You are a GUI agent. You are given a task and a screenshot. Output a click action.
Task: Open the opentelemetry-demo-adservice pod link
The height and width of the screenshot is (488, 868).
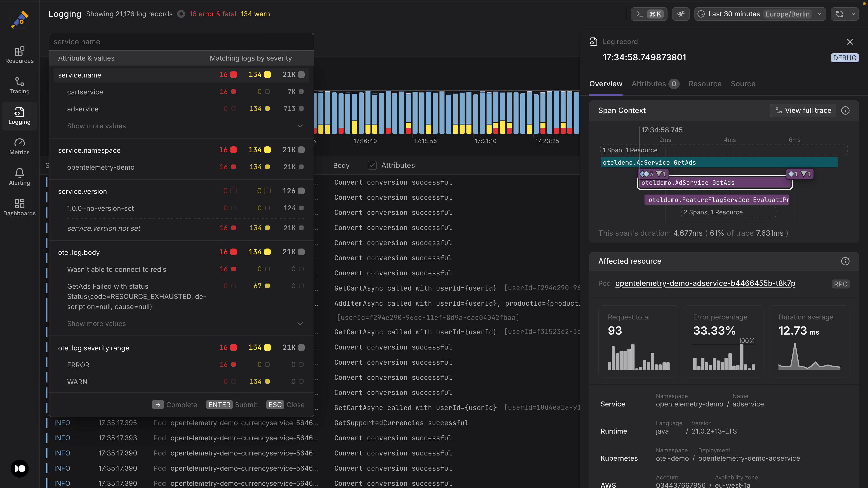[705, 283]
